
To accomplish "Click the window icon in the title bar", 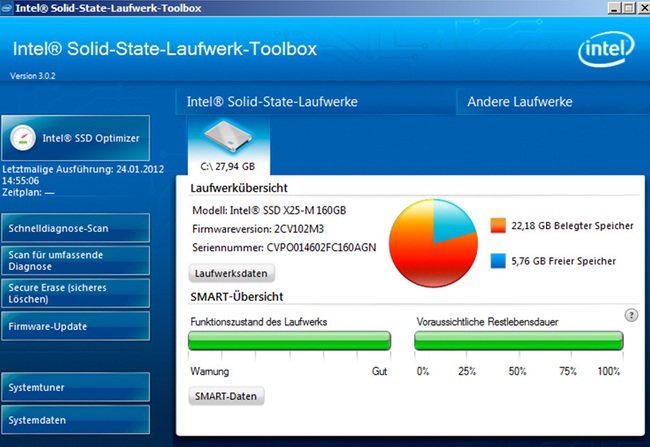I will click(x=7, y=8).
